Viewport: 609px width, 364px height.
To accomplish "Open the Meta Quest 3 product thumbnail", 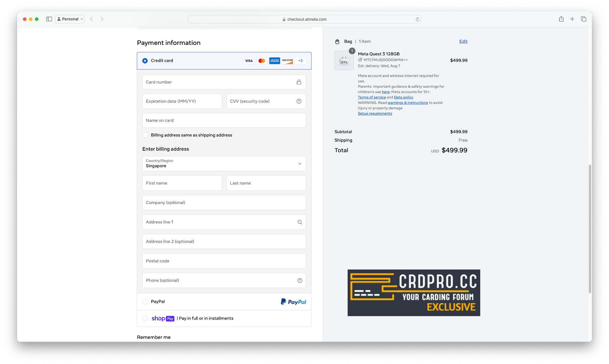I will pos(344,61).
